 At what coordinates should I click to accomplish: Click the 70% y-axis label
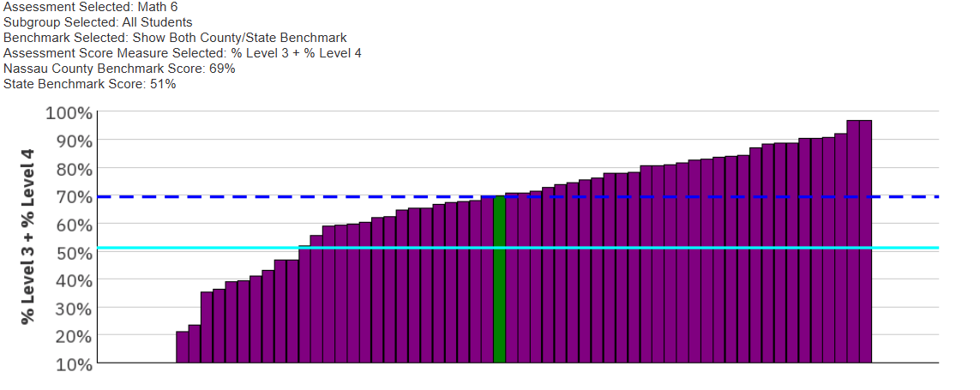click(x=74, y=197)
